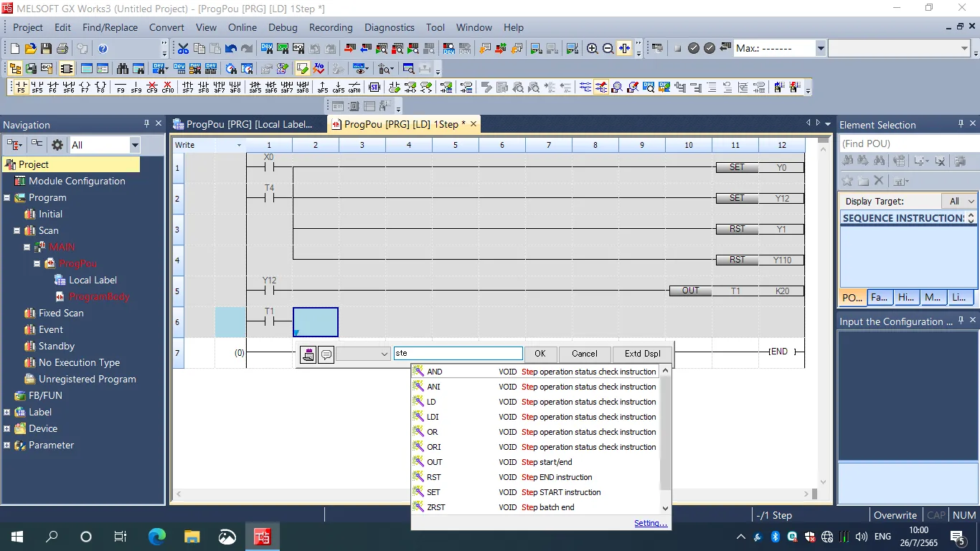
Task: Select Unregistered Program in the Navigation tree
Action: click(x=80, y=379)
